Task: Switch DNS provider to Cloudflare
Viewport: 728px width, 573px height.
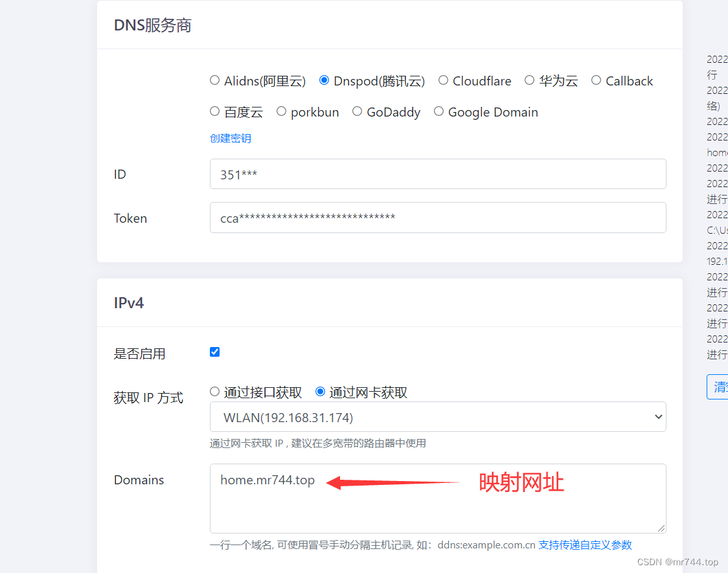Action: tap(443, 80)
